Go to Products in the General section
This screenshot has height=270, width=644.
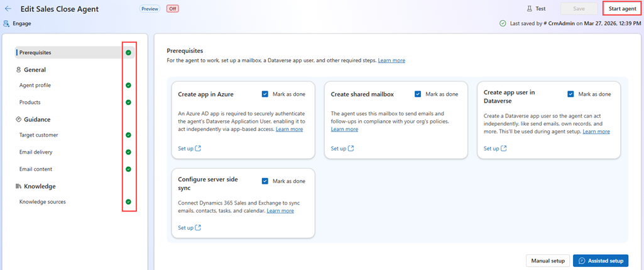(30, 102)
